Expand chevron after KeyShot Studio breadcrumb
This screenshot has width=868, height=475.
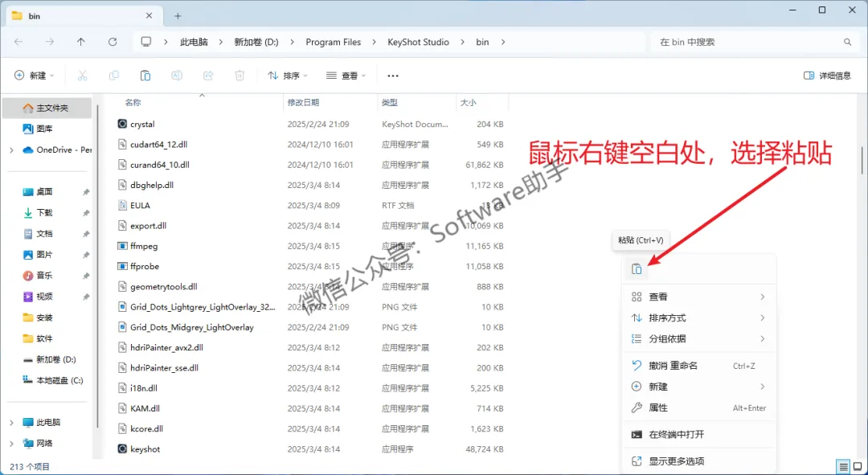click(x=462, y=42)
